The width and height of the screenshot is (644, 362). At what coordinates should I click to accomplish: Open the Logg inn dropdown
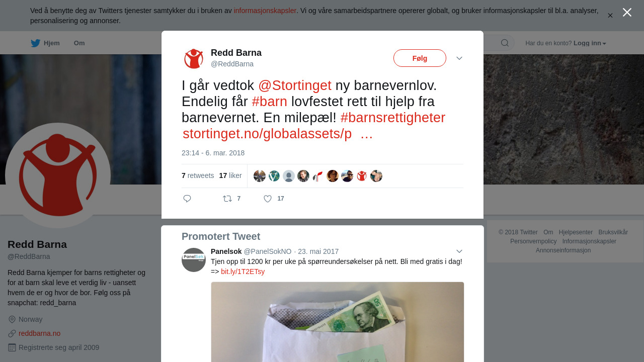click(x=590, y=43)
